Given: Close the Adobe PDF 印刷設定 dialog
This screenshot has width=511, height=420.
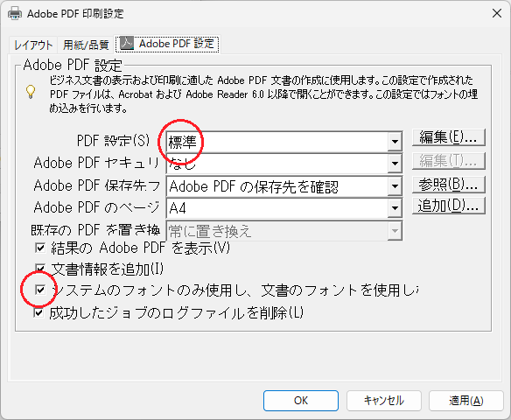Looking at the screenshot, I should 497,14.
